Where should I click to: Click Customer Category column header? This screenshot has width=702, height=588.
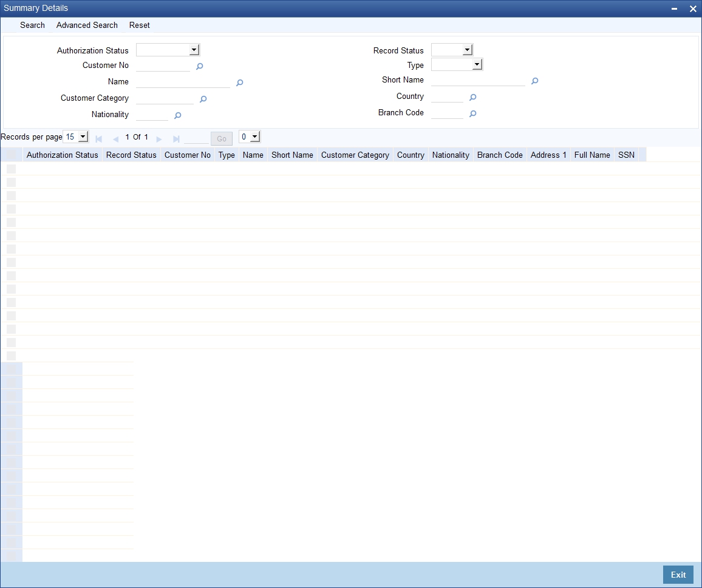[355, 155]
